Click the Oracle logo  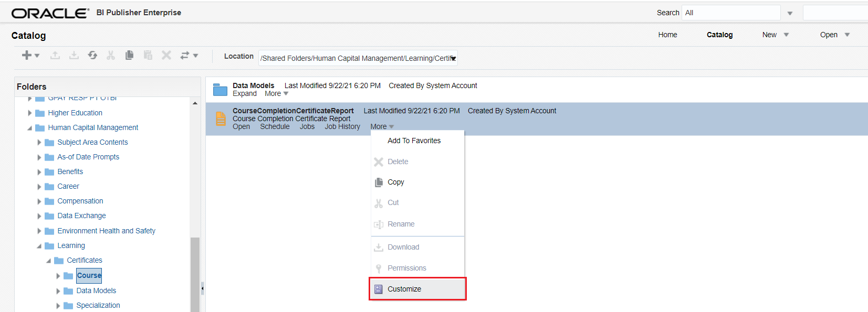point(50,13)
